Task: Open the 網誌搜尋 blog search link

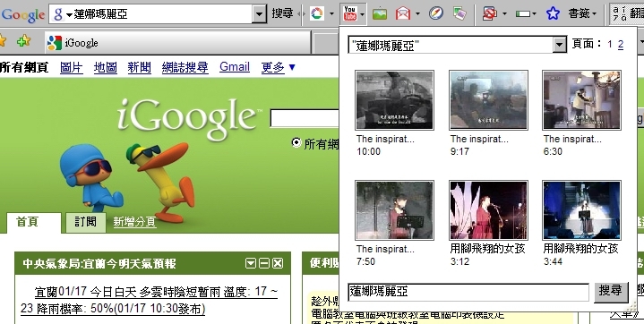Action: (185, 67)
